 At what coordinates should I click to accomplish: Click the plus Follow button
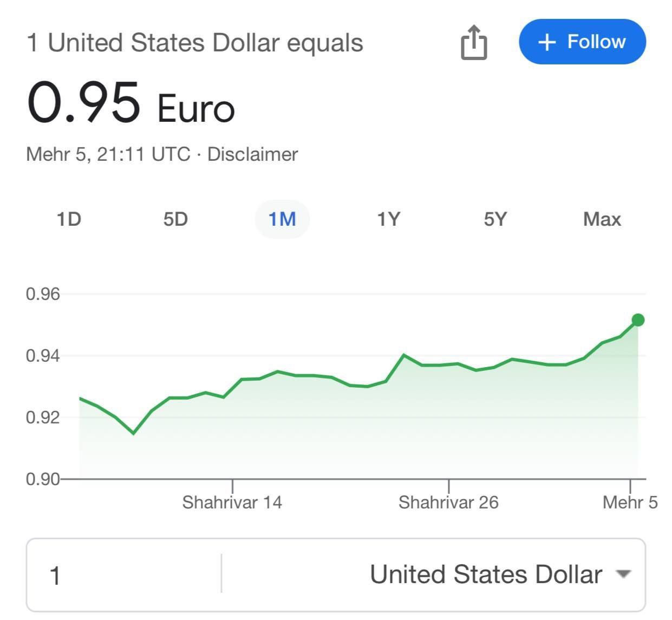click(x=582, y=42)
